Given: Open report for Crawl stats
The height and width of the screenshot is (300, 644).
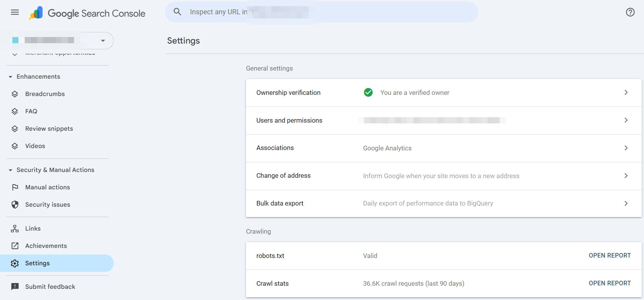Looking at the screenshot, I should [609, 283].
